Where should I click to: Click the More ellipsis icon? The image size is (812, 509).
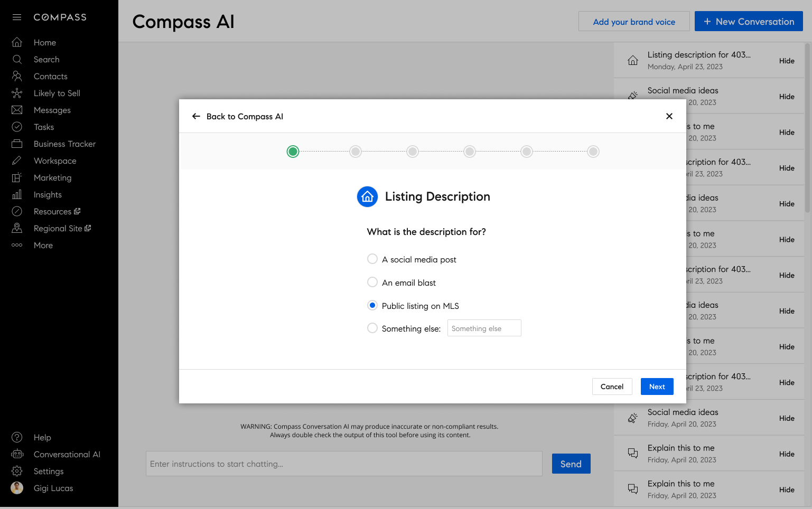(x=17, y=245)
